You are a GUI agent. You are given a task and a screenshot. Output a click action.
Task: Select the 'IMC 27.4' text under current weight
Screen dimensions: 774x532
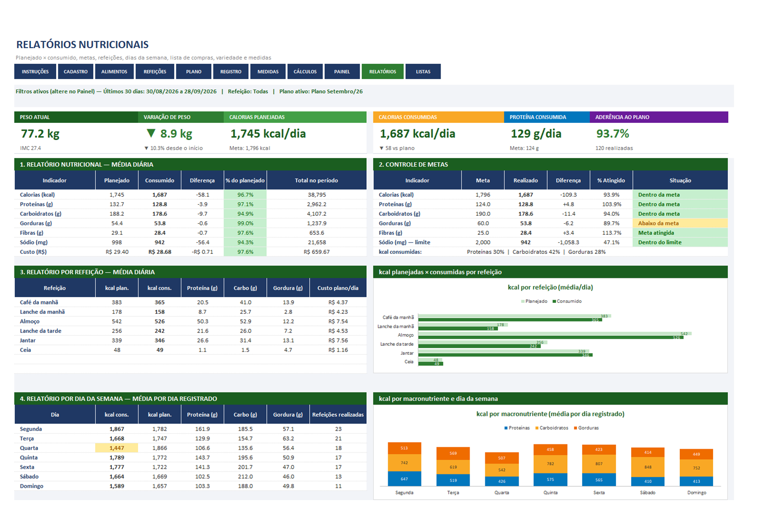(x=30, y=148)
